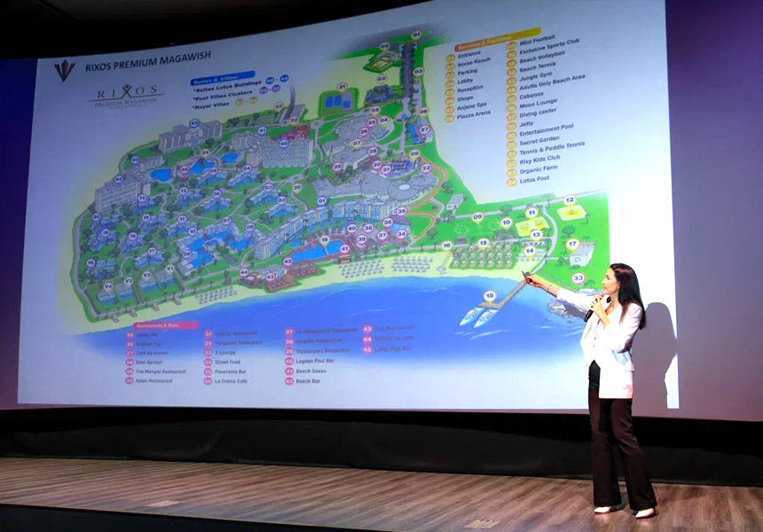Click pink map marker 32 on the map
The image size is (763, 532).
(x=426, y=168)
